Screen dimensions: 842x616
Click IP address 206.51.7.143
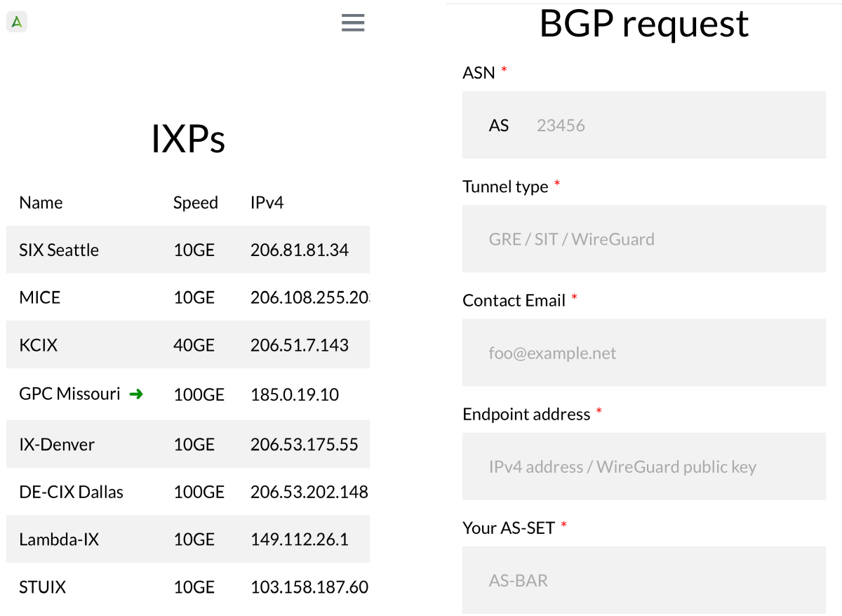click(x=300, y=345)
